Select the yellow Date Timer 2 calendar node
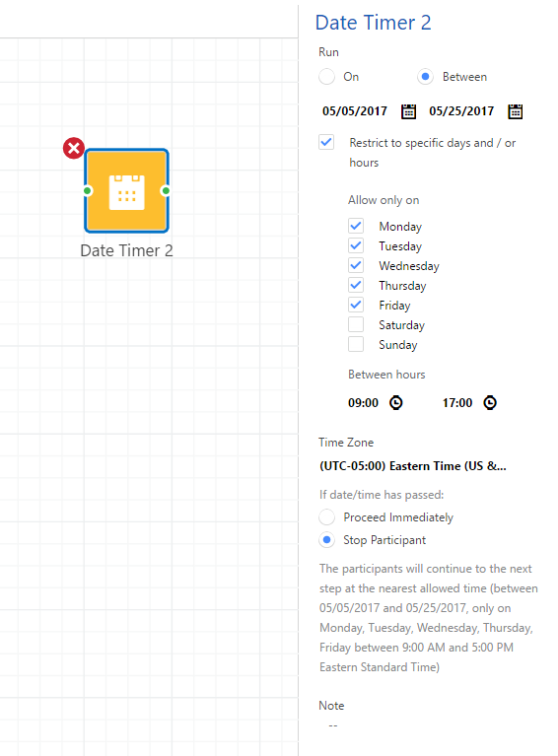 click(x=126, y=191)
